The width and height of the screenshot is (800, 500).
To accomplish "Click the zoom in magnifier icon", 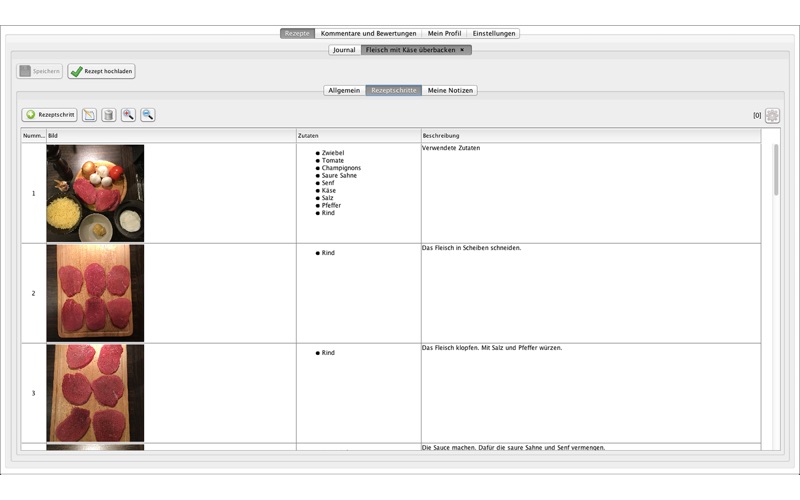I will 128,115.
